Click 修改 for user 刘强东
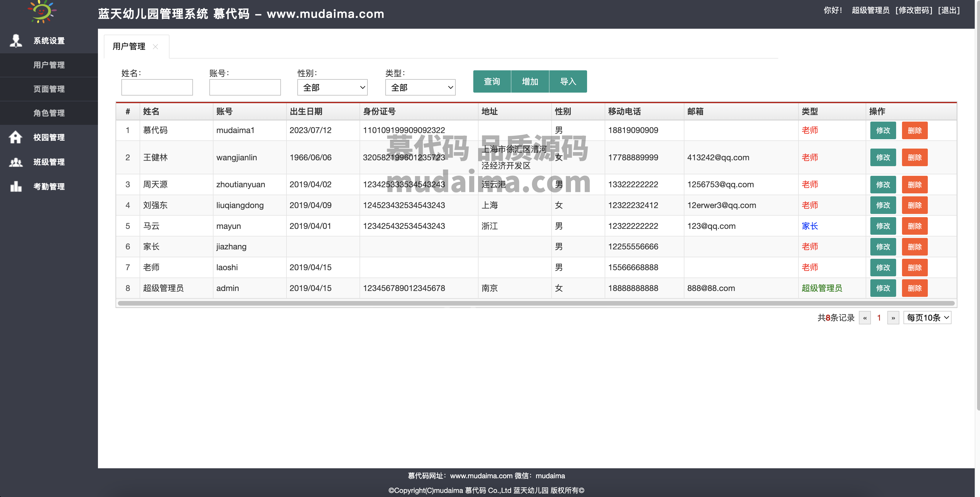This screenshot has height=497, width=980. tap(883, 205)
